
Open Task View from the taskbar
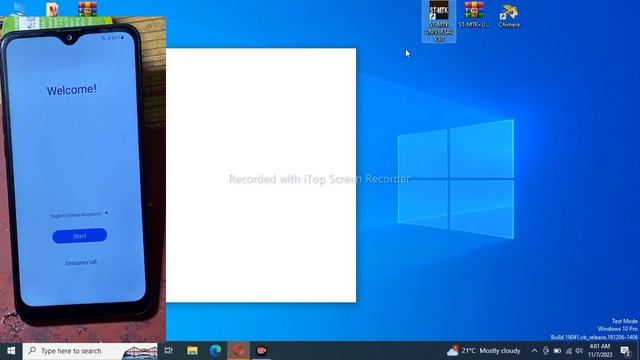(169, 351)
